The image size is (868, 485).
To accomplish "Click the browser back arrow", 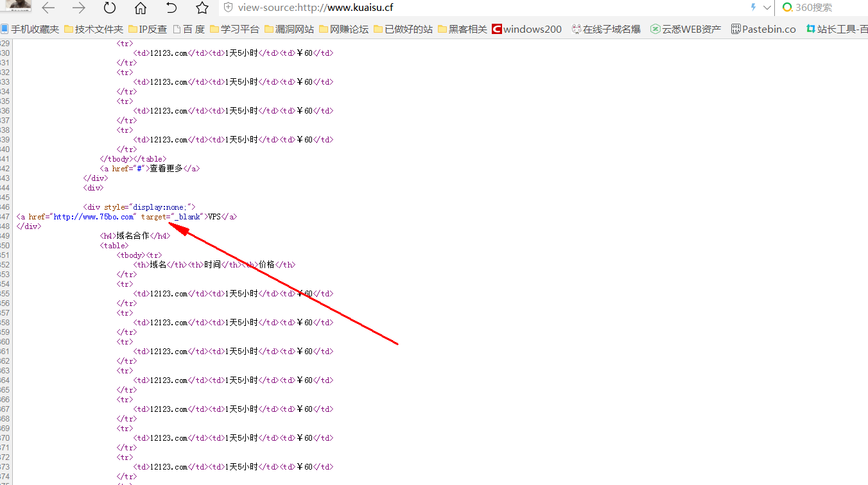I will 48,8.
